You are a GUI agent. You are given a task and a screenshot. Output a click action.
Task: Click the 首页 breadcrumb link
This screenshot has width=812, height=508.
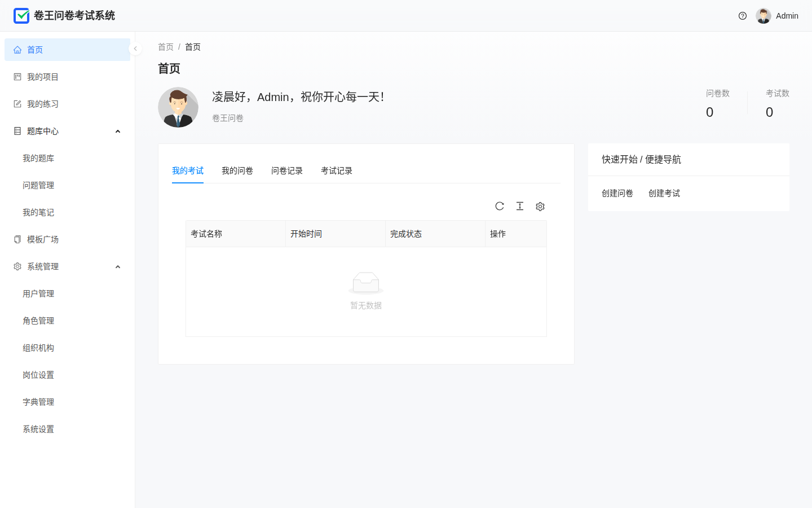[166, 47]
